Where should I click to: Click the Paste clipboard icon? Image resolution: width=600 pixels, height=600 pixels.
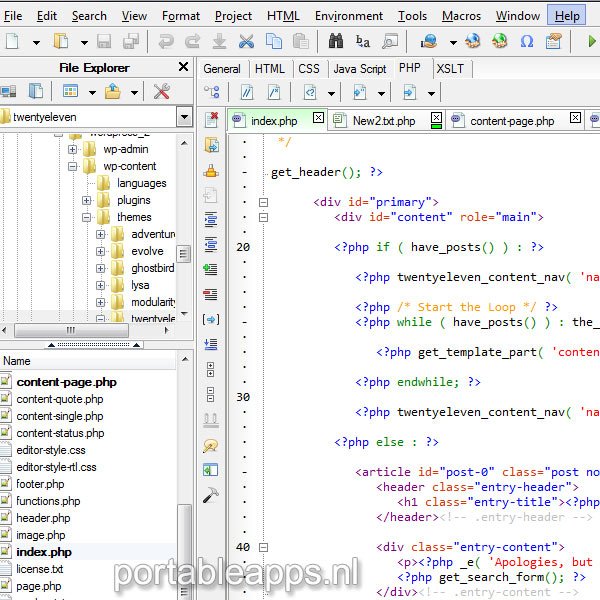300,42
